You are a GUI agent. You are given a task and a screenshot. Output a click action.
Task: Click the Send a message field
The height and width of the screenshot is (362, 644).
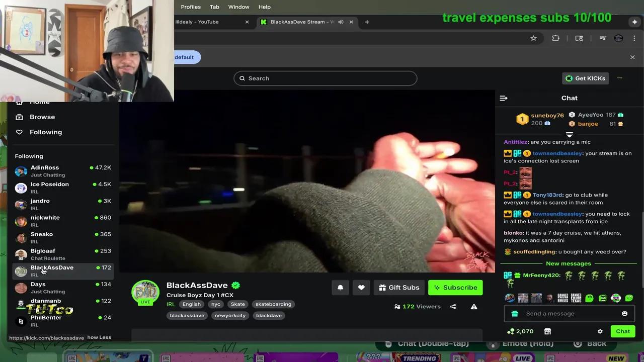pyautogui.click(x=569, y=313)
